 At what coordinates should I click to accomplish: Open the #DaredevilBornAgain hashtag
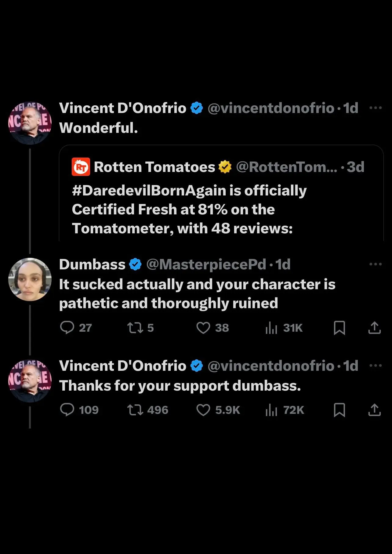pos(150,191)
